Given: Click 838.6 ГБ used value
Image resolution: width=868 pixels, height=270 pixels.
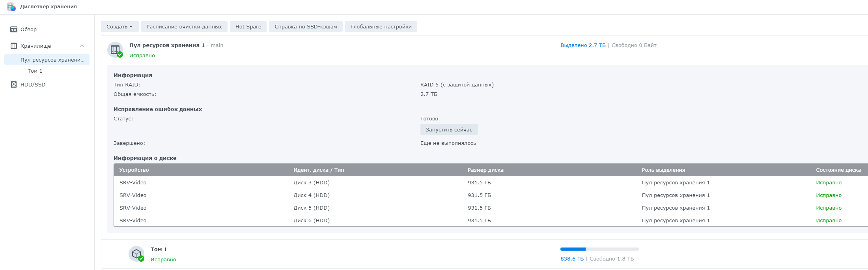Looking at the screenshot, I should 572,259.
